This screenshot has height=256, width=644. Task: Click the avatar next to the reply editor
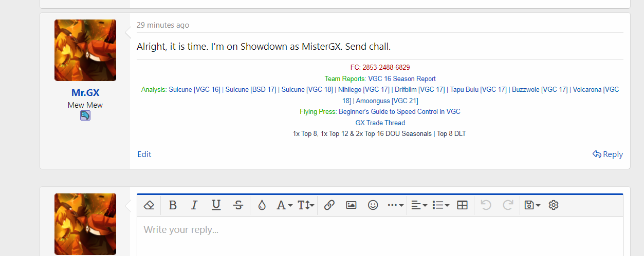tap(85, 224)
